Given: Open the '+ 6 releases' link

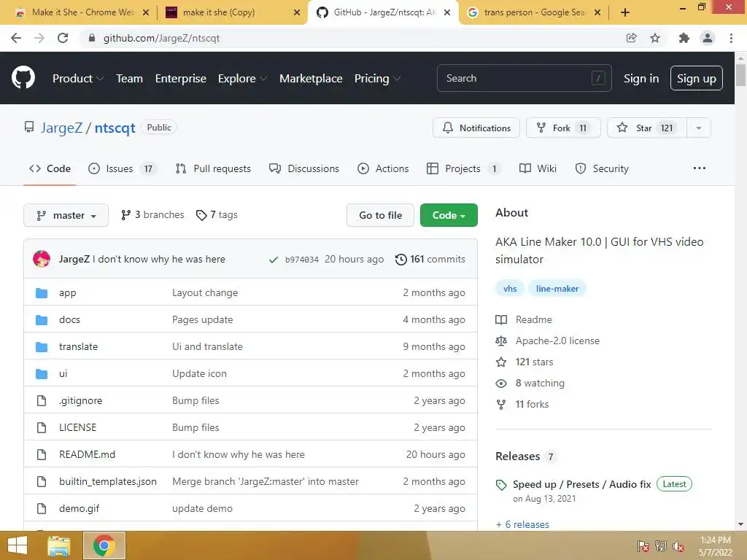Looking at the screenshot, I should tap(522, 524).
